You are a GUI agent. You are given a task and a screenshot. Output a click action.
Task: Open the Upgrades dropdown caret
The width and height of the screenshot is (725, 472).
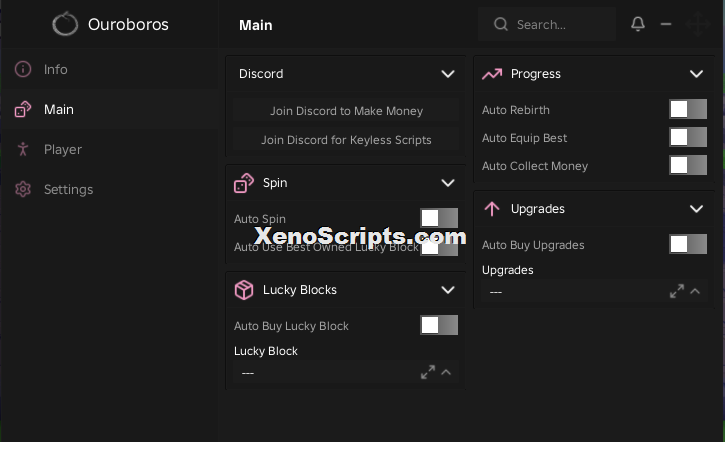[695, 291]
